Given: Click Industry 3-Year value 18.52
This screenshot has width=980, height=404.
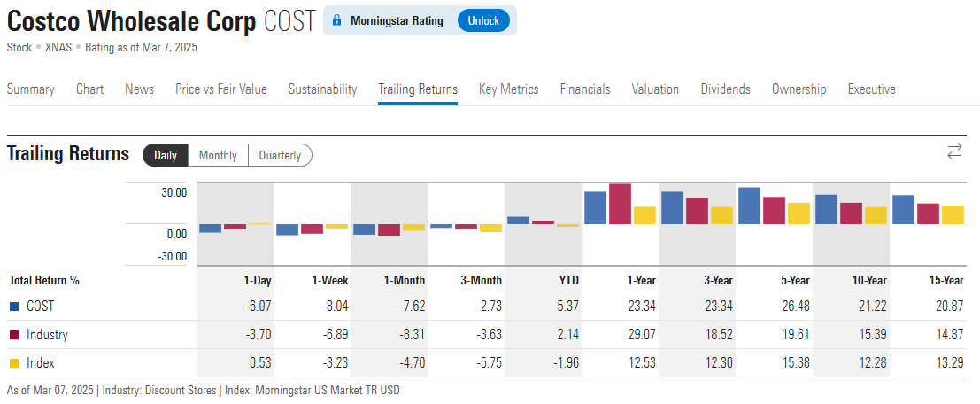Looking at the screenshot, I should pos(720,335).
